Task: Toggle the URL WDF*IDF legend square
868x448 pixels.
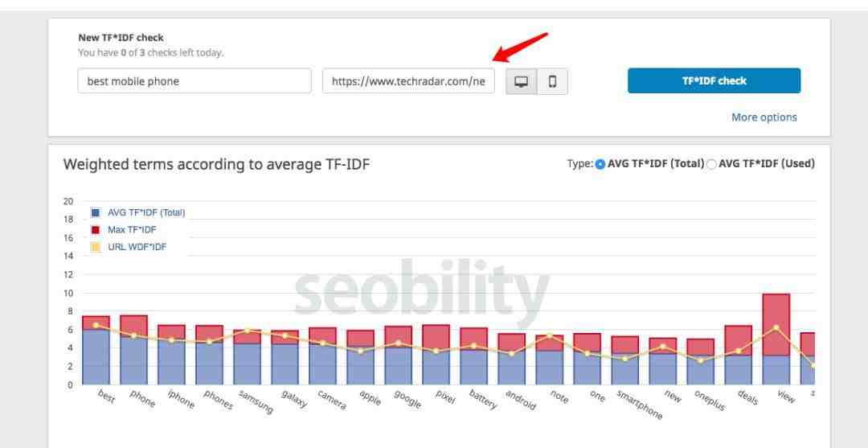Action: click(x=95, y=248)
